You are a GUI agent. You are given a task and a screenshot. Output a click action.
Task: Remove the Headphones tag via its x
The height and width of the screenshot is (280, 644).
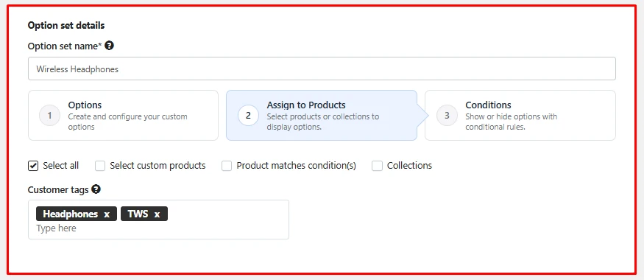click(107, 214)
